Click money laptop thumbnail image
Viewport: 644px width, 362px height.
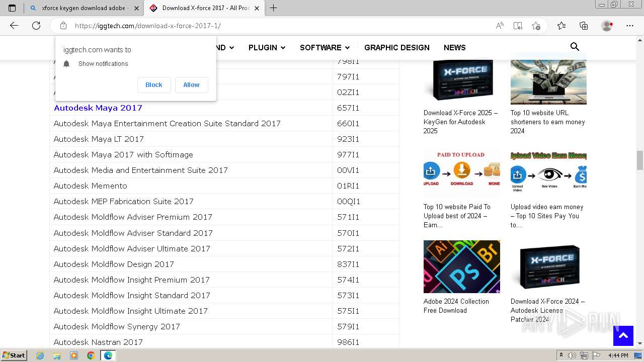click(548, 80)
